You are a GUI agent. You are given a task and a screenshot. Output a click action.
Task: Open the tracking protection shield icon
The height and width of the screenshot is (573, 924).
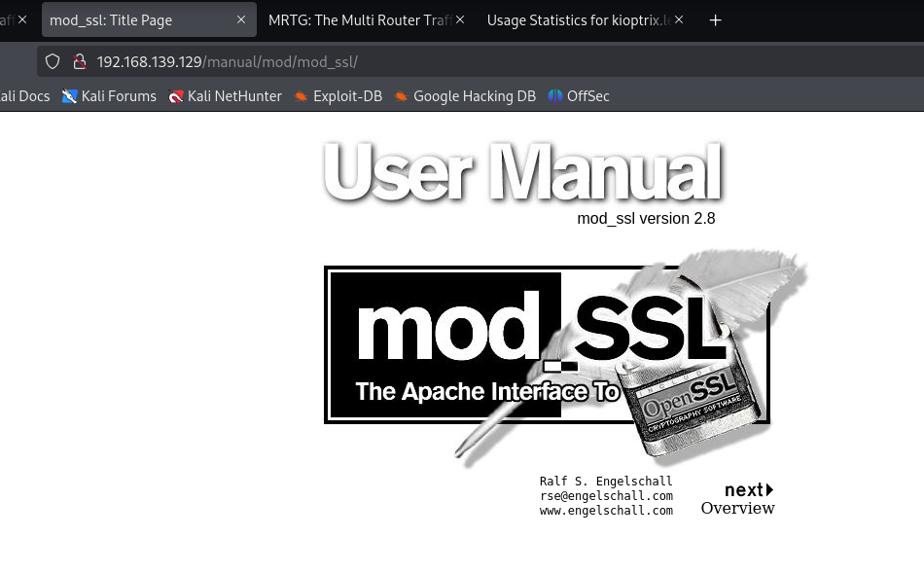(x=53, y=61)
